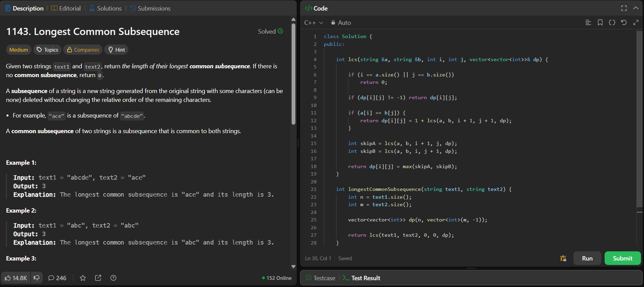Screen dimensions: 644x287
Task: Reveal the Hint
Action: tap(116, 50)
